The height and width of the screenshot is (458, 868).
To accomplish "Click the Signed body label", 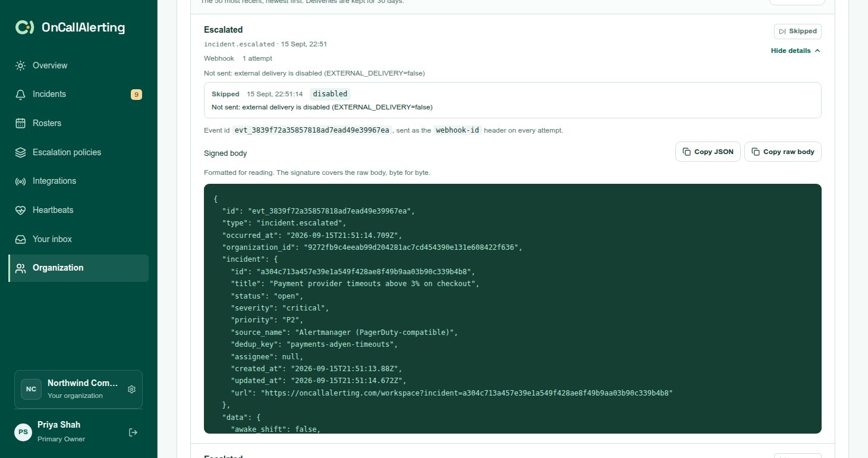I will [225, 153].
